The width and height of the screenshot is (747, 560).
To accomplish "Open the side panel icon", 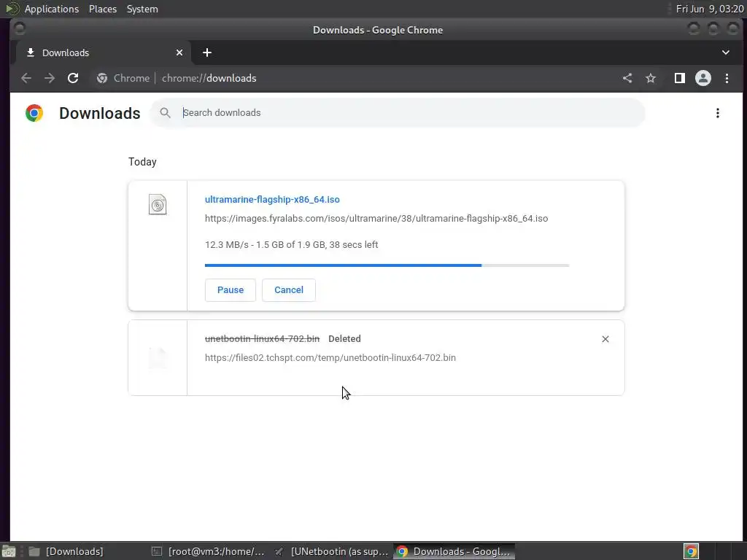I will [680, 78].
